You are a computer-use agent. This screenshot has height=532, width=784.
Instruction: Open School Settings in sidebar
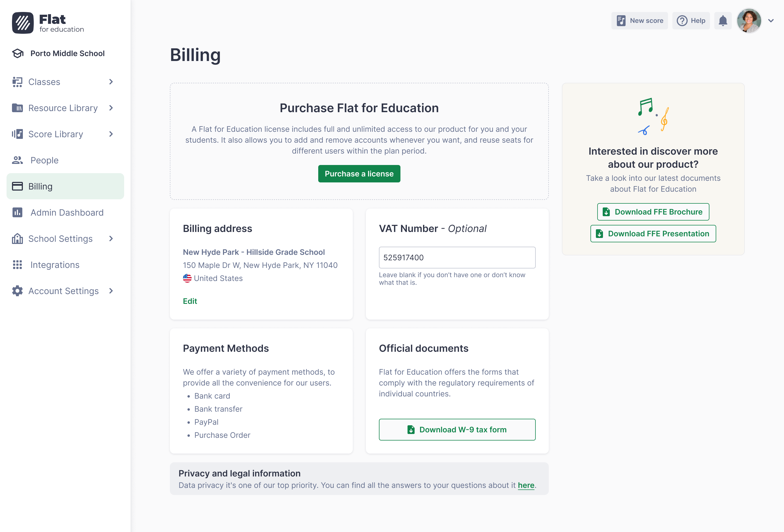pyautogui.click(x=60, y=239)
